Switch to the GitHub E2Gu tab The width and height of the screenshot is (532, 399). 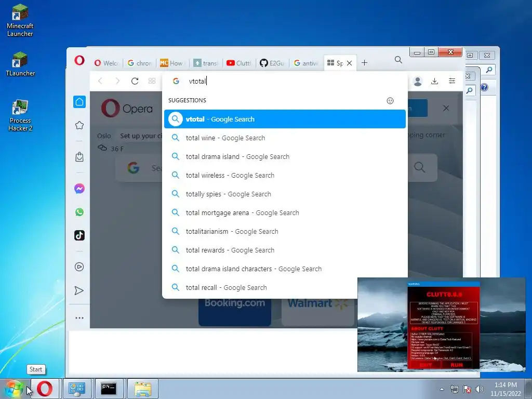click(x=272, y=63)
